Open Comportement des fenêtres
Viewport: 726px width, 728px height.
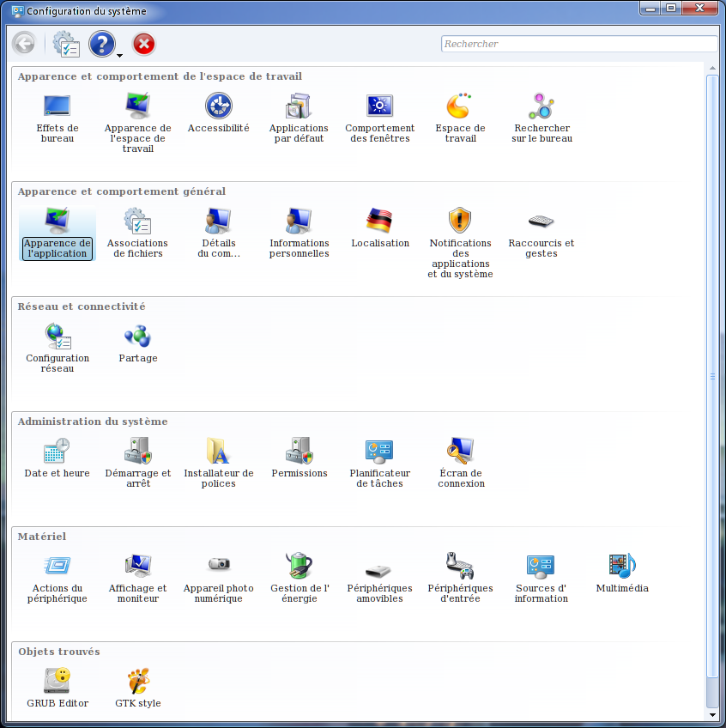(x=379, y=118)
